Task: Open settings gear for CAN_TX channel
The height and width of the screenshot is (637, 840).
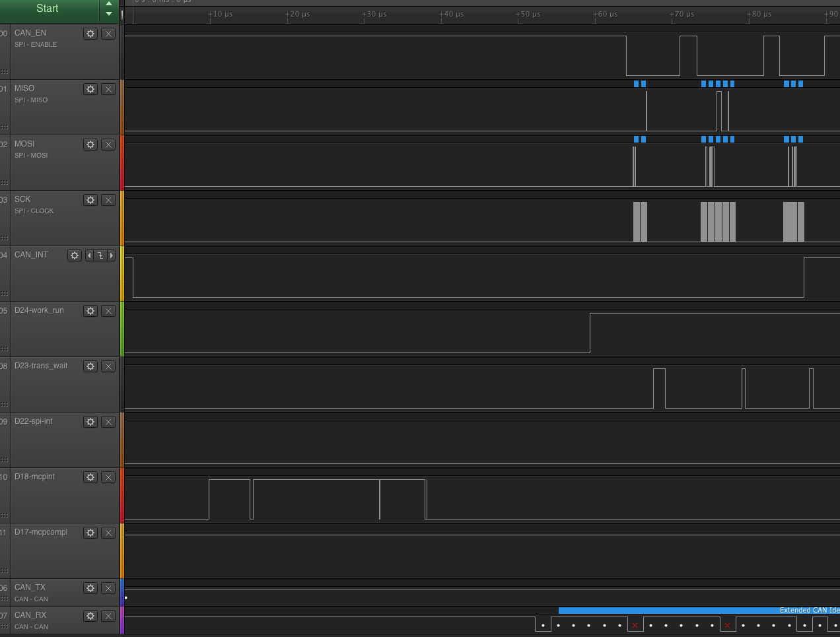Action: tap(90, 588)
